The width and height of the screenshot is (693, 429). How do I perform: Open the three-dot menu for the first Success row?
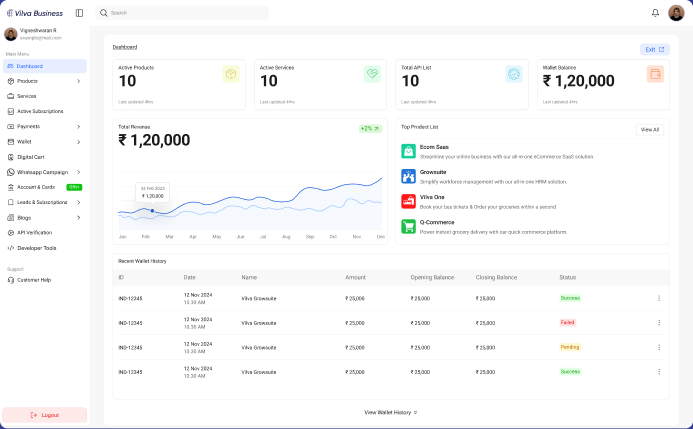click(x=659, y=298)
